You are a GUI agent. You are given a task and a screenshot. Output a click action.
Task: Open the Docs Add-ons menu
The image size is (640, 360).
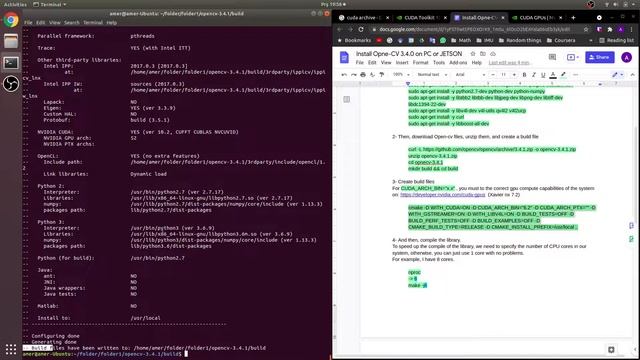point(458,63)
